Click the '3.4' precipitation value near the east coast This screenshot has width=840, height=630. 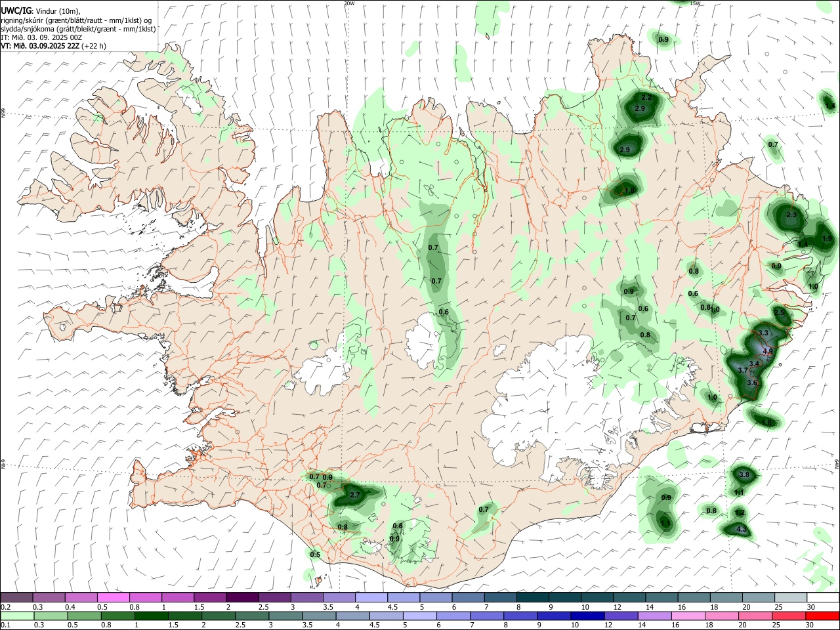coord(754,364)
